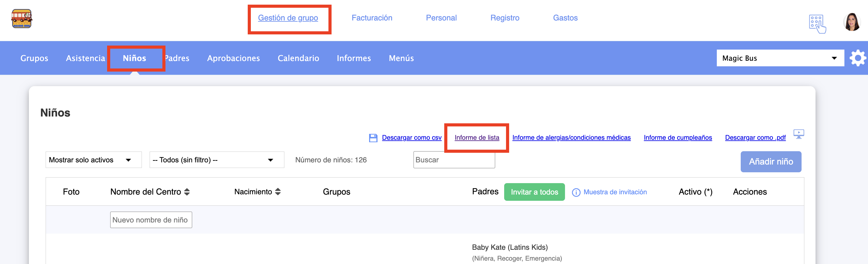Open Menús tab
Viewport: 868px width, 264px height.
click(x=401, y=58)
